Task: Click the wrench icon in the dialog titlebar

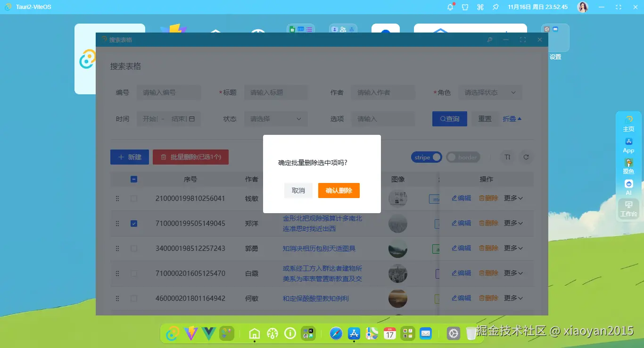Action: (490, 40)
